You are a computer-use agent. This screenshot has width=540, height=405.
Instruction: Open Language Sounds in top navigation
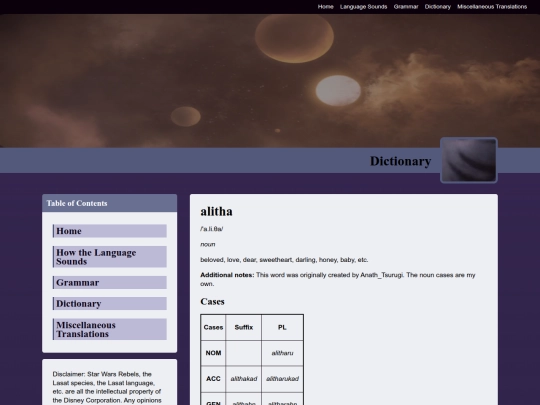pyautogui.click(x=363, y=7)
